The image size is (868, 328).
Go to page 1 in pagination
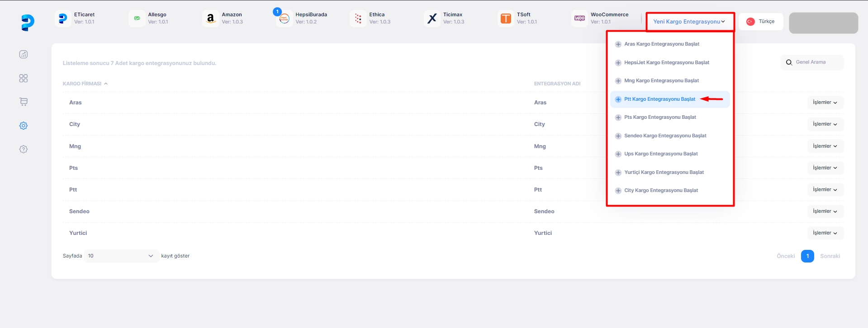[x=807, y=256]
